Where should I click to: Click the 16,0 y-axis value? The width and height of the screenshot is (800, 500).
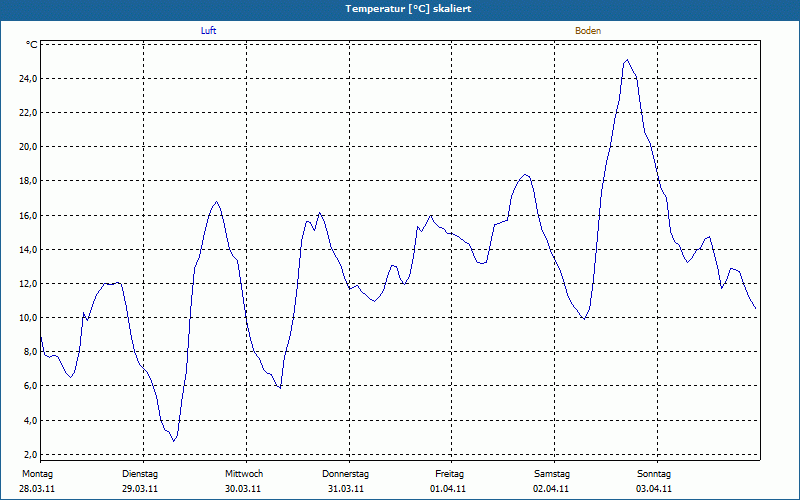28,215
